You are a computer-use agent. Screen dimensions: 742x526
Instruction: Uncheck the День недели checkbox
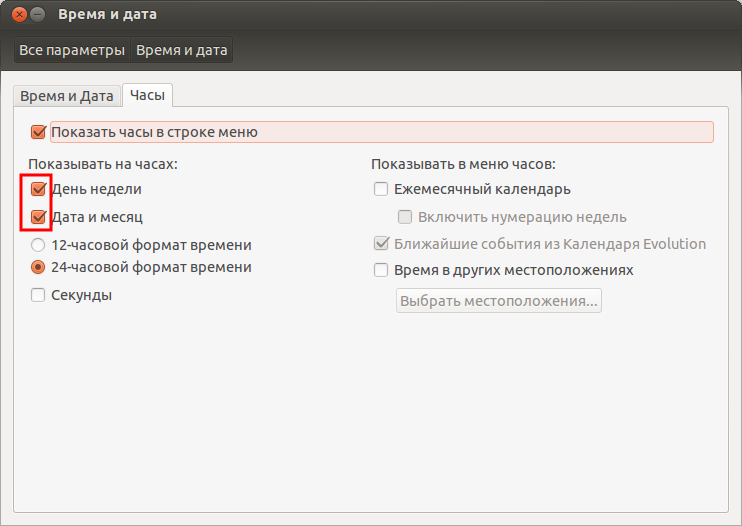[39, 189]
